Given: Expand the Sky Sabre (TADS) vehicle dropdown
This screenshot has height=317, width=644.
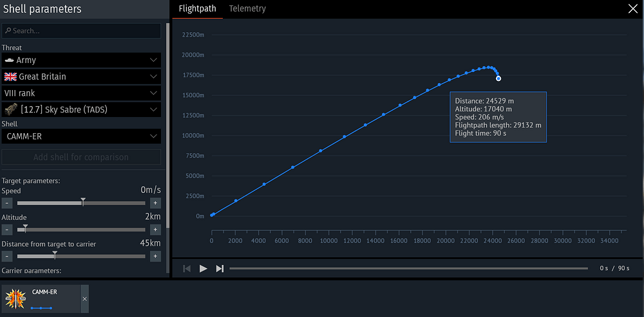Looking at the screenshot, I should coord(81,109).
